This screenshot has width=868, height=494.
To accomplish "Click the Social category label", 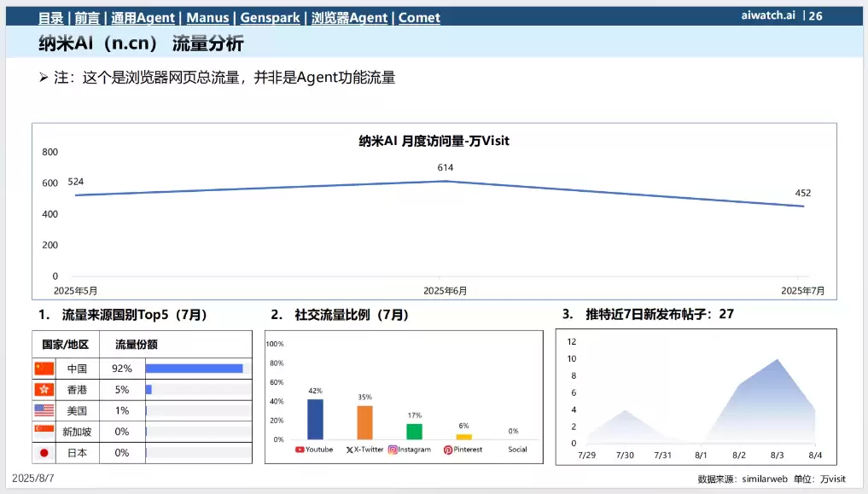I will [517, 450].
